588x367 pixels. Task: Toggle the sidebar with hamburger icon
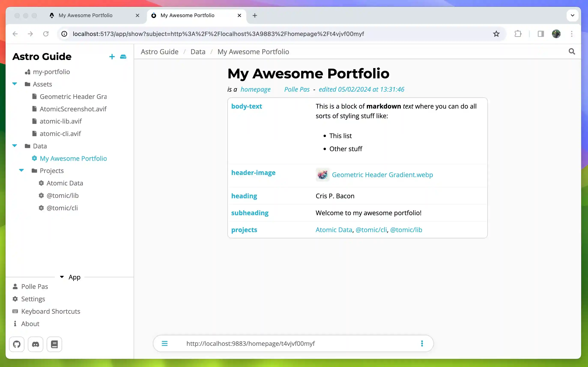(x=164, y=343)
